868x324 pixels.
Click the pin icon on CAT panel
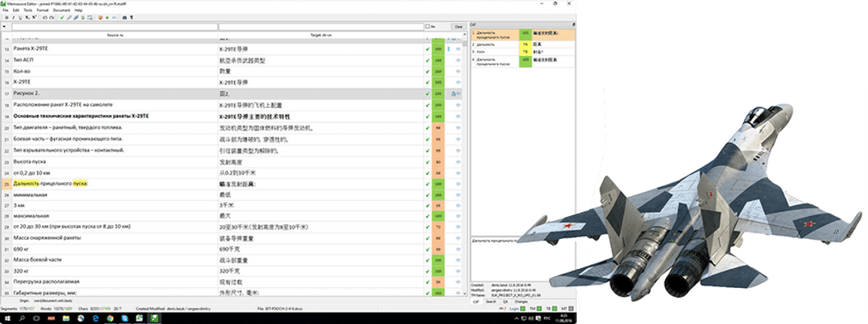[573, 25]
